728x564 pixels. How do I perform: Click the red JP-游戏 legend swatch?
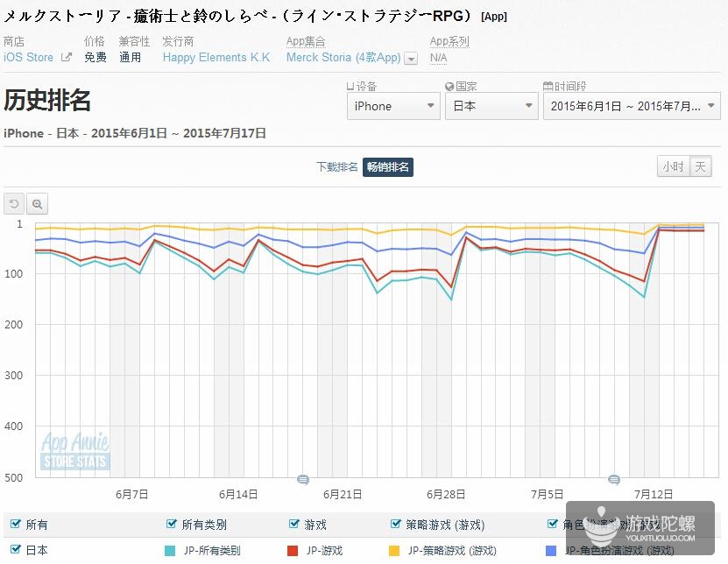[x=293, y=551]
